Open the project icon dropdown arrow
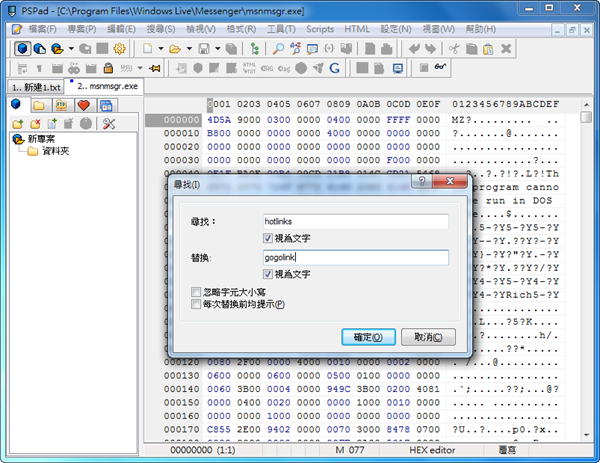The height and width of the screenshot is (463, 600). point(71,49)
